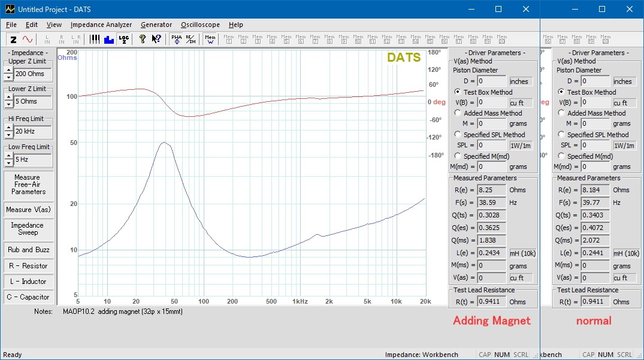Open the View menu

coord(54,25)
